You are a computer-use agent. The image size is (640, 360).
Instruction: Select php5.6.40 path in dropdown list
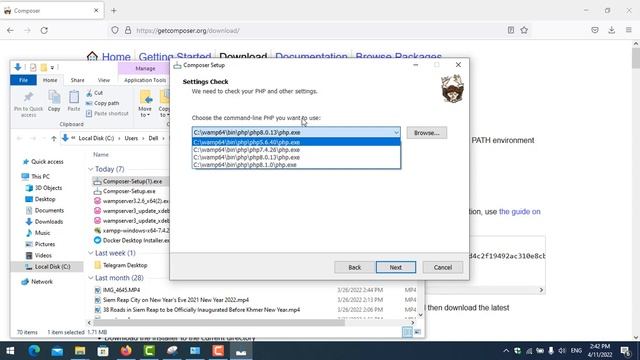tap(296, 142)
